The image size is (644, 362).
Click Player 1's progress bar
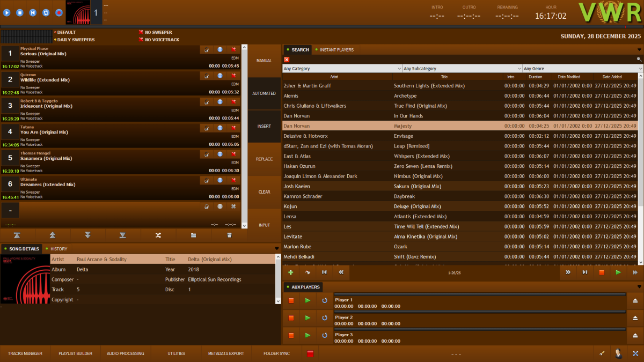coord(480,295)
